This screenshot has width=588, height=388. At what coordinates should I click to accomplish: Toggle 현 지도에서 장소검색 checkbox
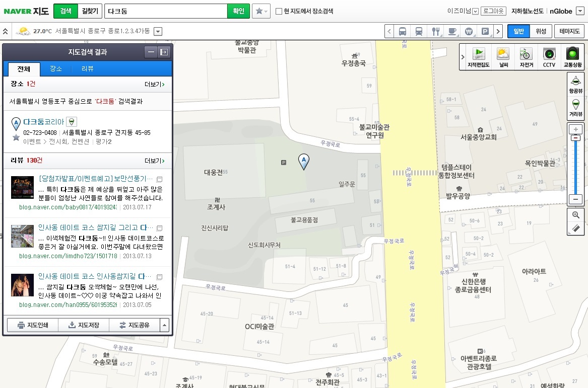tap(279, 11)
